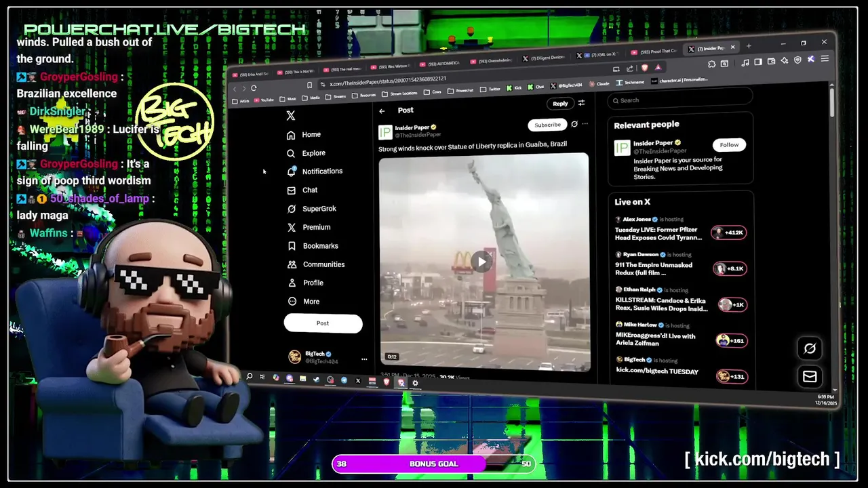This screenshot has height=488, width=868.
Task: Open Telegram from the taskbar
Action: coord(344,380)
